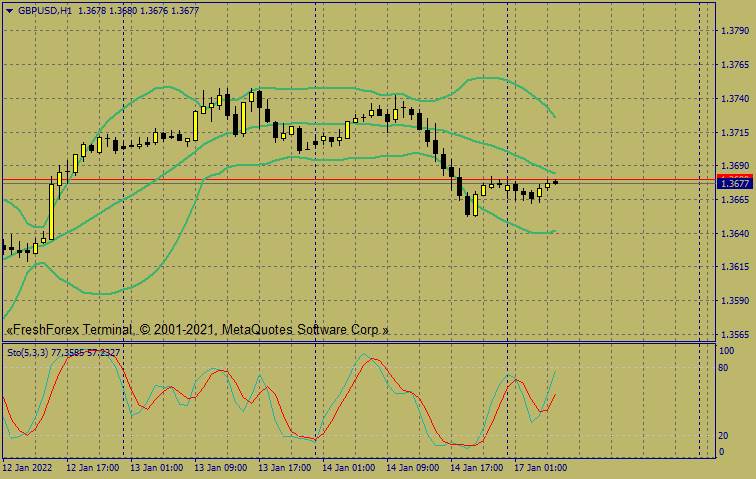This screenshot has width=756, height=479.
Task: Click the 1.3565 price scale mark
Action: pos(735,335)
